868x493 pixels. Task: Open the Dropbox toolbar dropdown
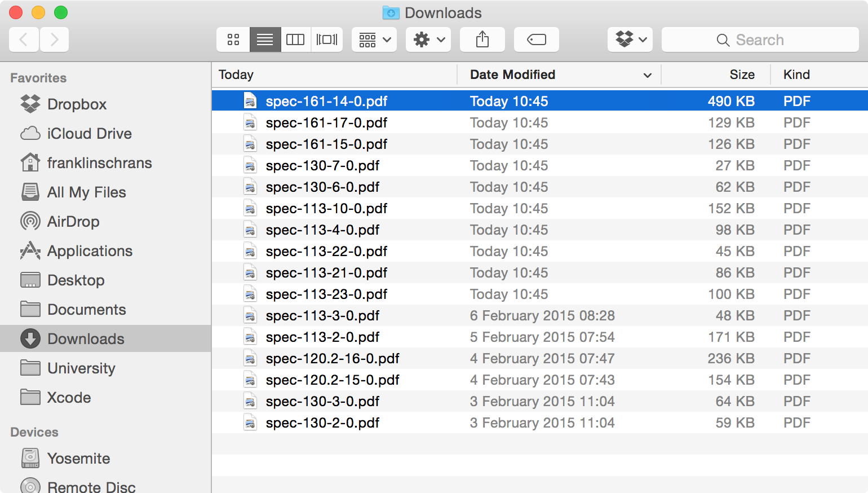tap(630, 39)
